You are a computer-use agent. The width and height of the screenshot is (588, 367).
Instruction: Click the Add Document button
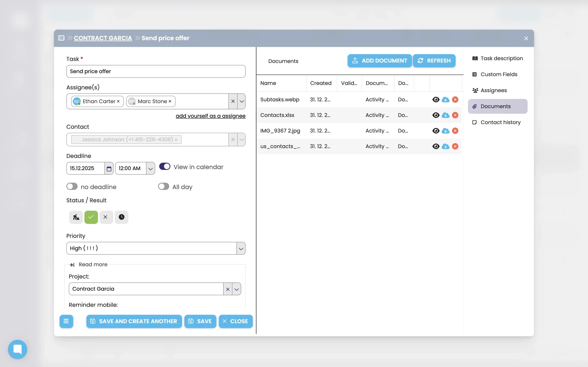379,61
